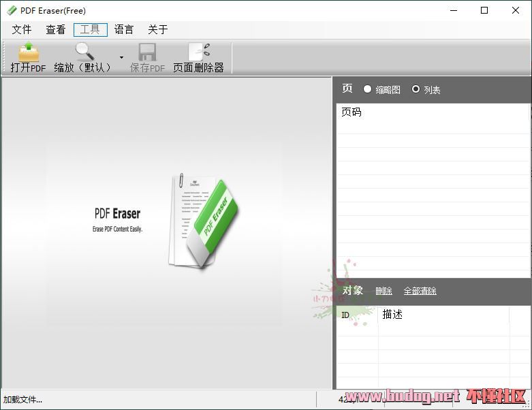This screenshot has height=410, width=532.
Task: Maximize the PDF Eraser window
Action: pos(484,10)
